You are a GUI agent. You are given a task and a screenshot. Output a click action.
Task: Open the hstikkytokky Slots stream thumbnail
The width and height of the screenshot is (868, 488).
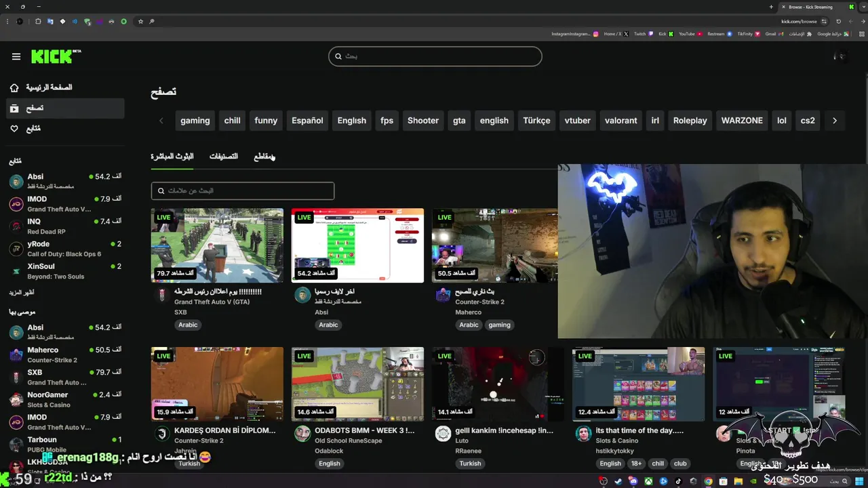click(638, 384)
